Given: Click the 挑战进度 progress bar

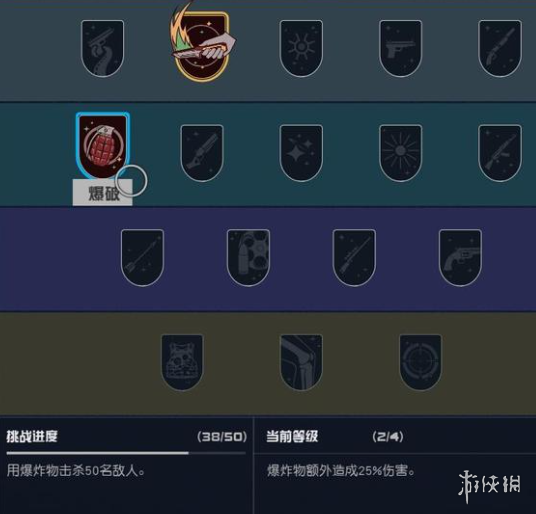Looking at the screenshot, I should coord(126,453).
